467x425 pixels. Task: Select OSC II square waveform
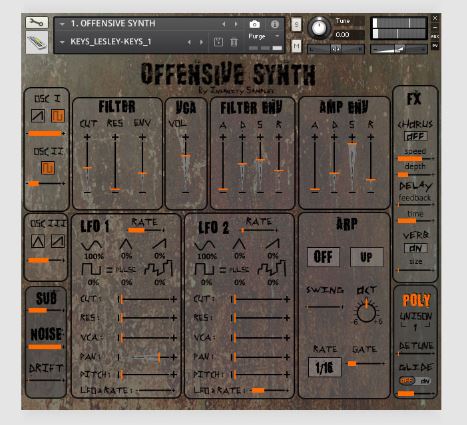pyautogui.click(x=48, y=168)
